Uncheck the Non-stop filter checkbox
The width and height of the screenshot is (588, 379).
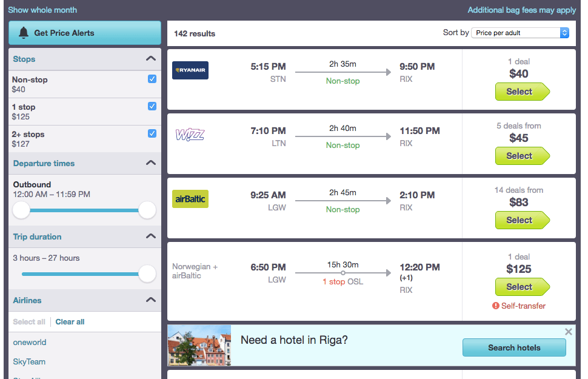pos(152,79)
